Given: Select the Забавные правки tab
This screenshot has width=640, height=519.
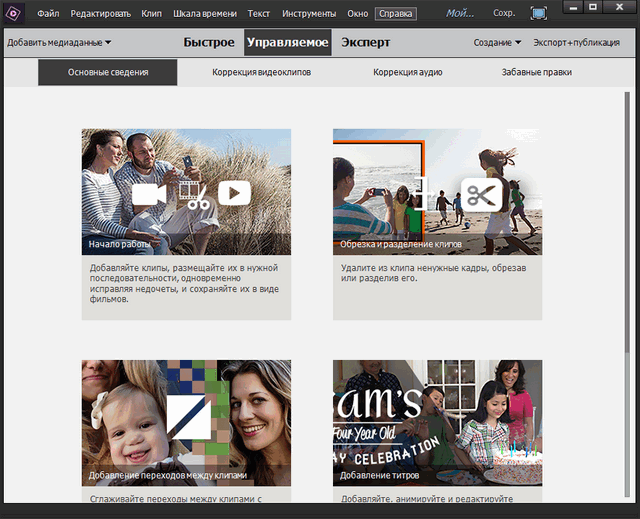Looking at the screenshot, I should click(537, 73).
